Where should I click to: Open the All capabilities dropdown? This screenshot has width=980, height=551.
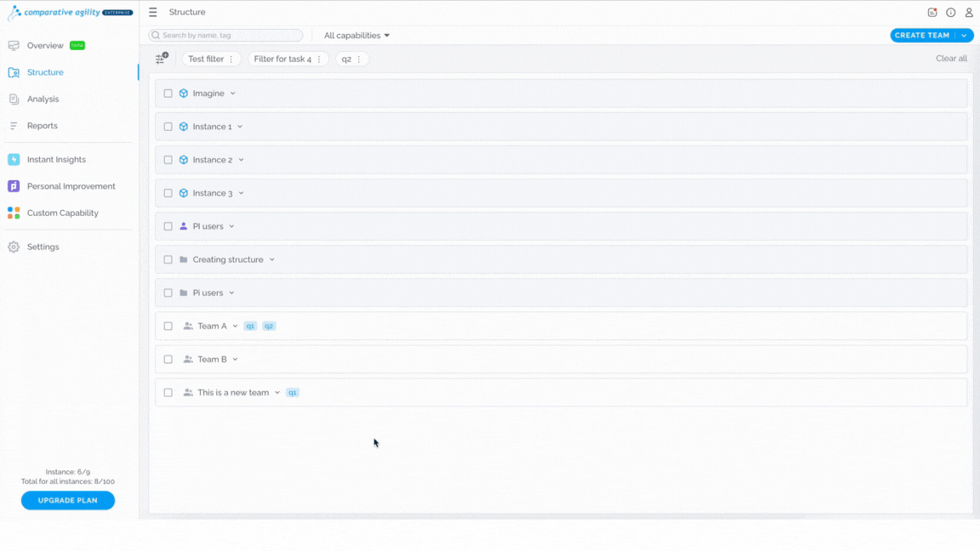[357, 36]
